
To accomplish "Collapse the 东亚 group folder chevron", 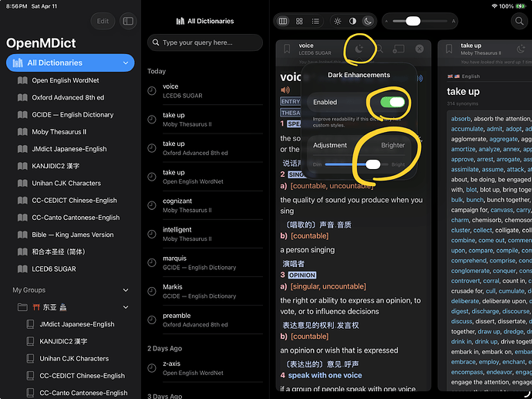I will pos(126,307).
